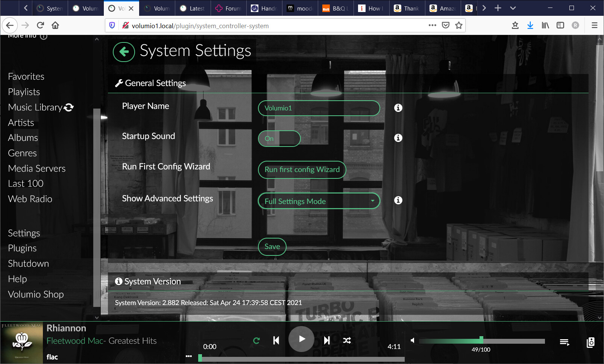The image size is (604, 364).
Task: Open info icon next to Show Advanced Settings
Action: tap(398, 200)
